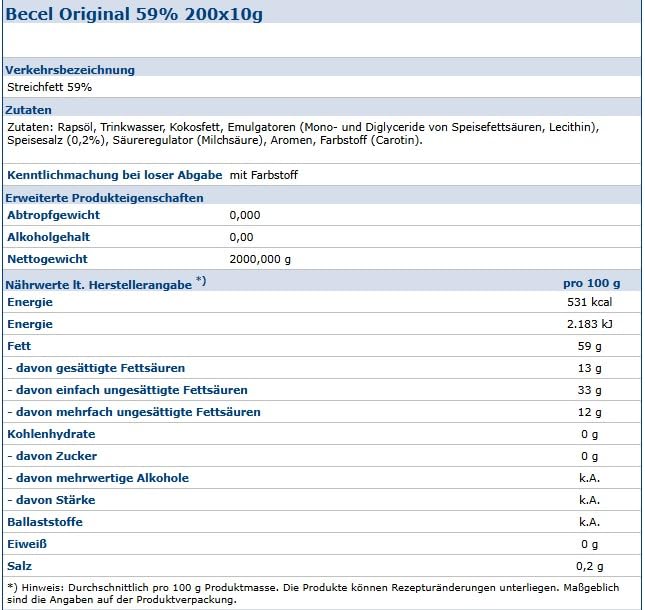Click the product title Becel Original 59% 200x10g
This screenshot has height=610, width=645.
click(x=134, y=14)
